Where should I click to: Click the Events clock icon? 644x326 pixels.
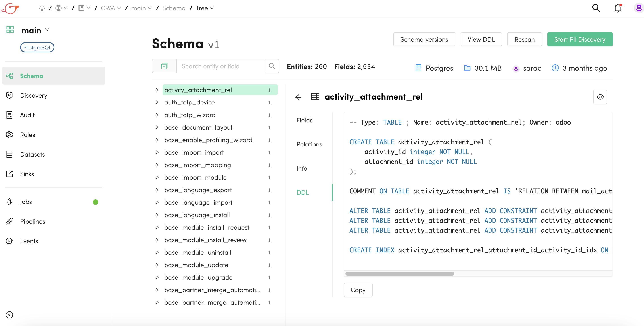tap(10, 241)
